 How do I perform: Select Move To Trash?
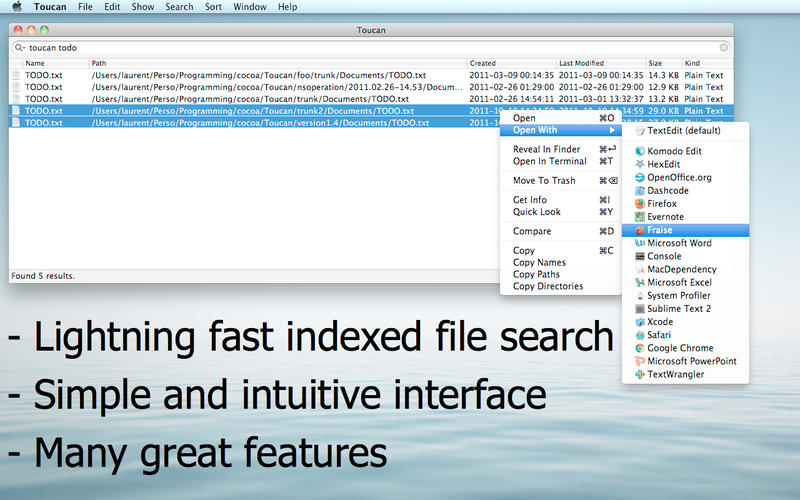(560, 181)
